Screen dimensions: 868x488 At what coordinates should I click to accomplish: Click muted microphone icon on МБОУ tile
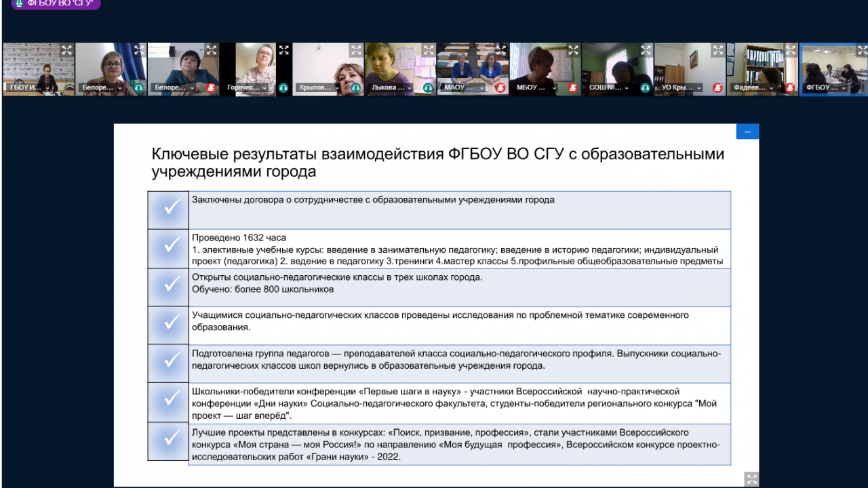(573, 87)
